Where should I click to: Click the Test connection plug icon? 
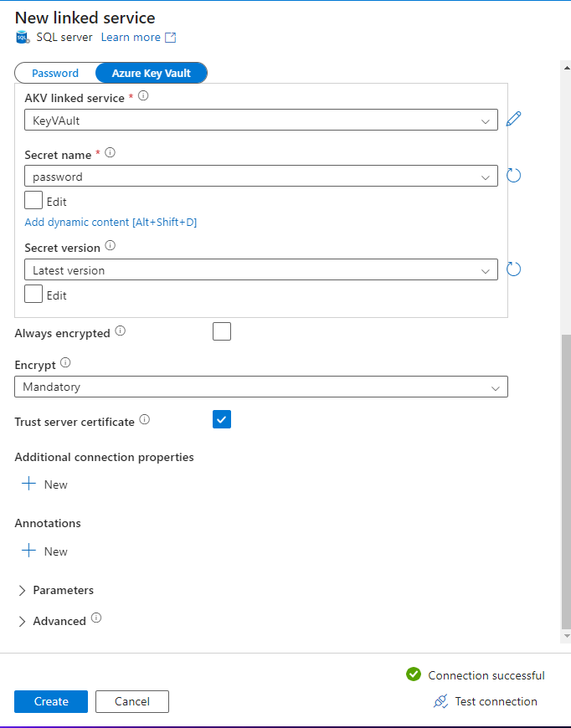point(441,701)
